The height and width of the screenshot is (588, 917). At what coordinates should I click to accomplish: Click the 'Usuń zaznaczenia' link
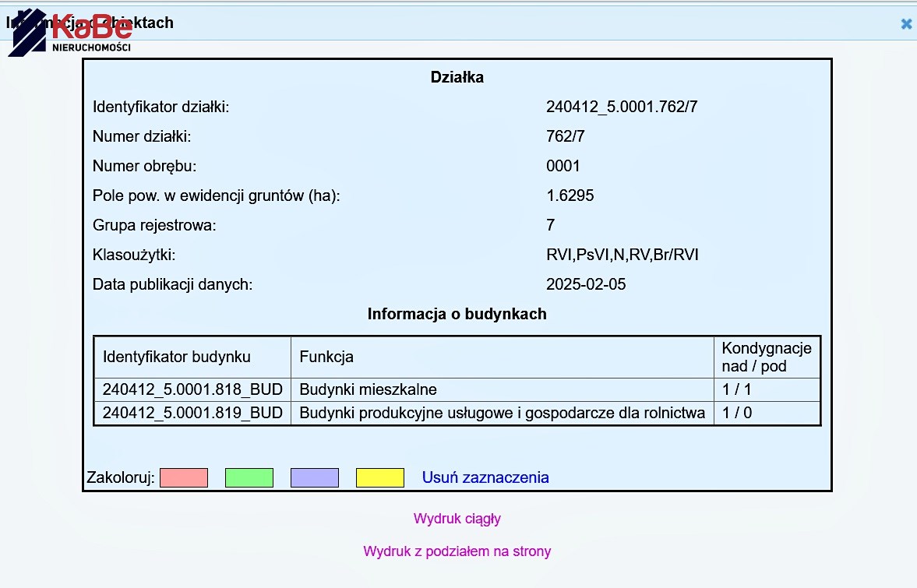point(485,477)
